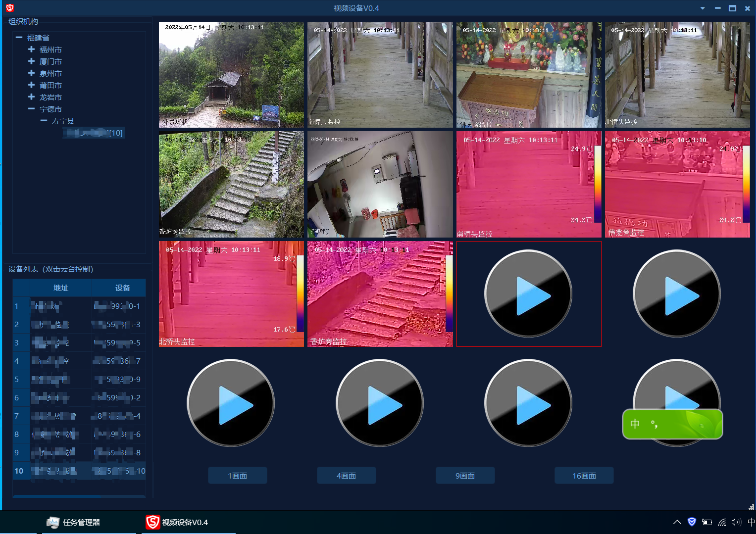
Task: Select row 1 in the device list
Action: [79, 306]
